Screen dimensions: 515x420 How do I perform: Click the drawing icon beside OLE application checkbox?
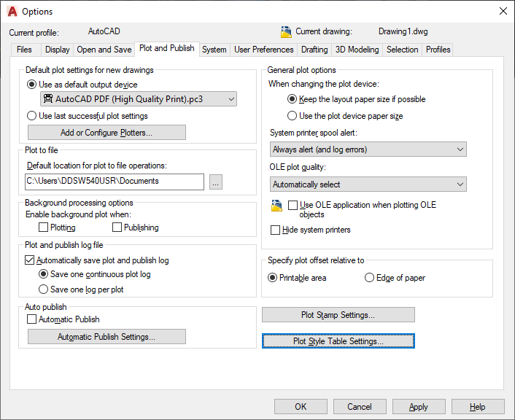(x=276, y=206)
